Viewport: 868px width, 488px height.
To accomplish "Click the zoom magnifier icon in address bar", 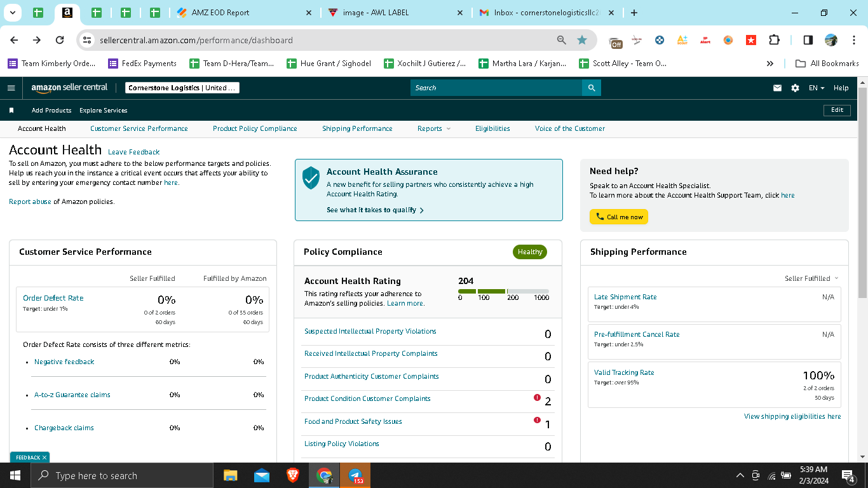I will point(561,40).
